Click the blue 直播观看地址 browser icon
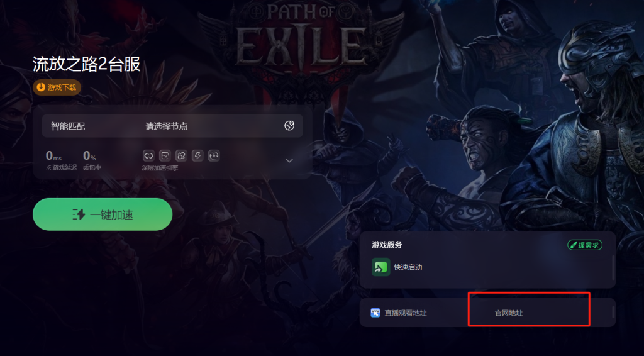The image size is (644, 356). (x=375, y=313)
